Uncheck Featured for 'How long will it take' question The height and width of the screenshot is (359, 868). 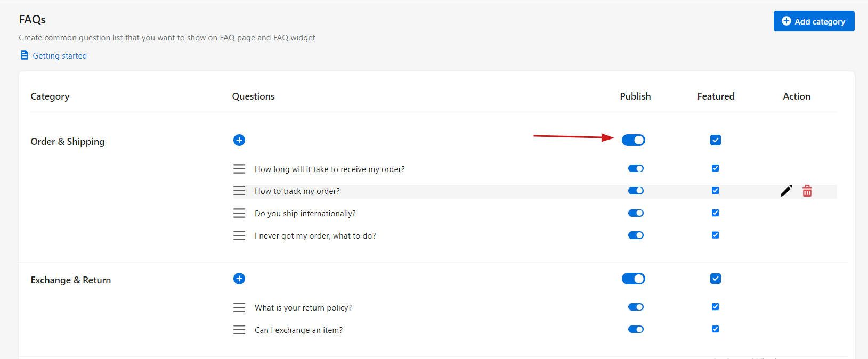click(716, 168)
